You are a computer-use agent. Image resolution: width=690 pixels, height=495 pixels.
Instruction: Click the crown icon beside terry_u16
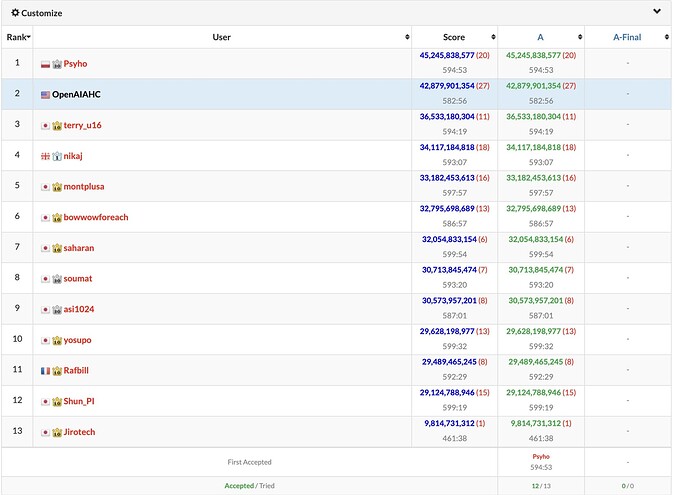click(57, 126)
